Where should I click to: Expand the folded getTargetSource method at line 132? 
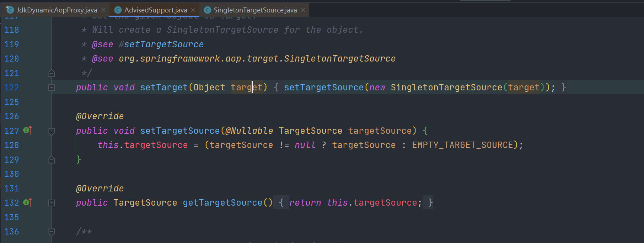tap(52, 203)
